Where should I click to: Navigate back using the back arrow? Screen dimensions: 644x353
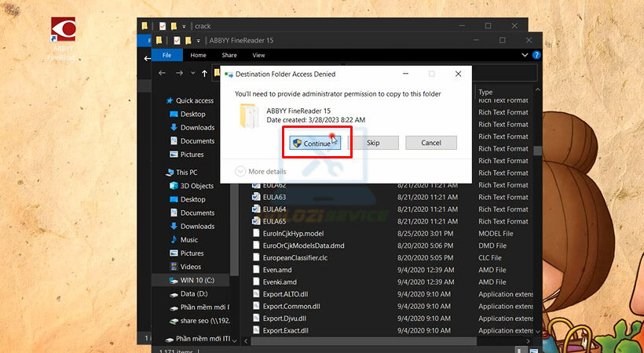162,73
